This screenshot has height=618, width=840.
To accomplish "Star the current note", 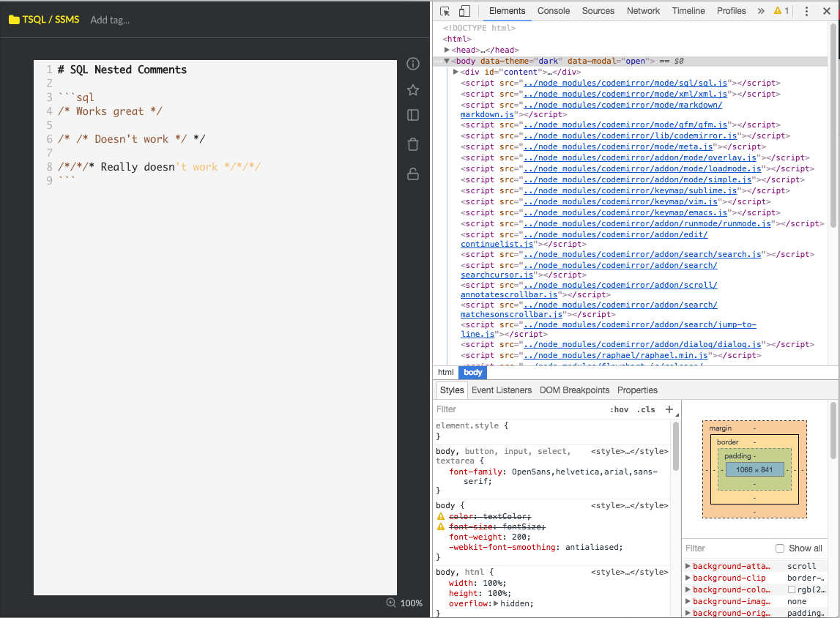I will (412, 89).
